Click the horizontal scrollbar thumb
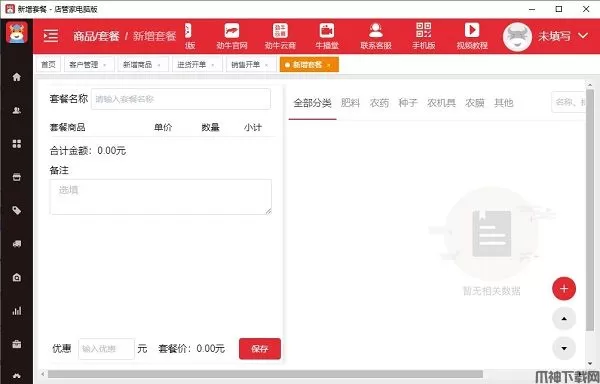 pos(265,374)
